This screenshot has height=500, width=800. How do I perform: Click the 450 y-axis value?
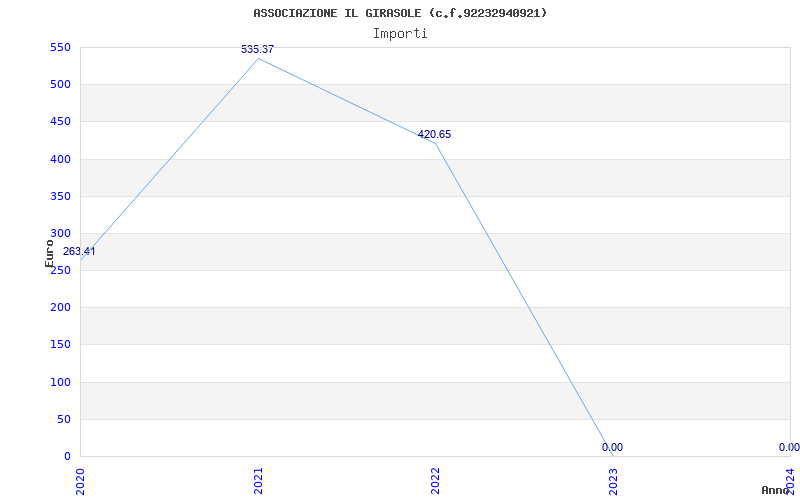60,122
